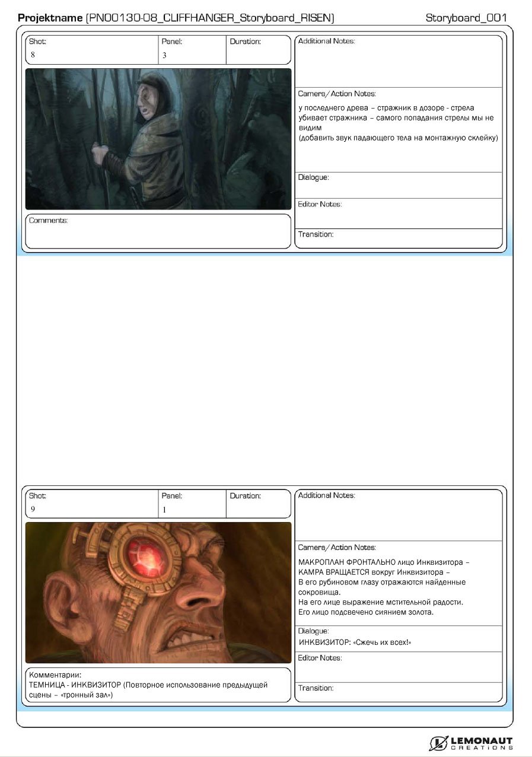Click the Storyboard_001 page label
Screen dimensions: 532x757
pos(466,18)
